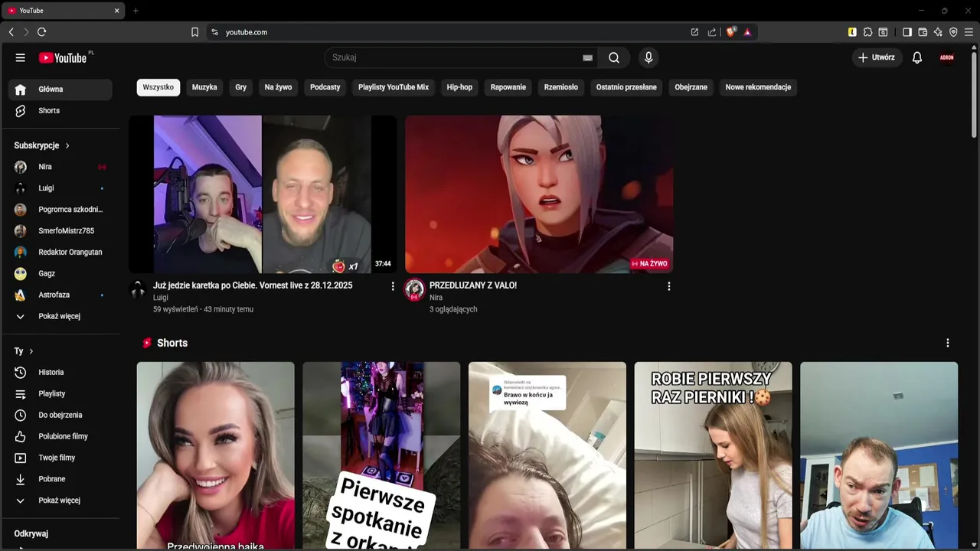
Task: Open Shorts from the sidebar
Action: click(x=60, y=111)
